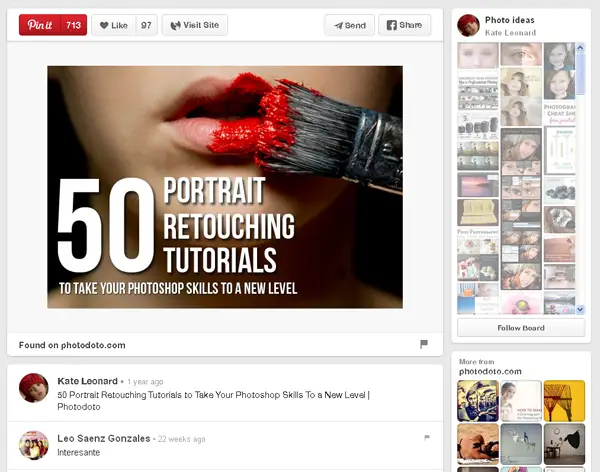Open the Found on photodoto.com link
600x472 pixels.
(72, 345)
